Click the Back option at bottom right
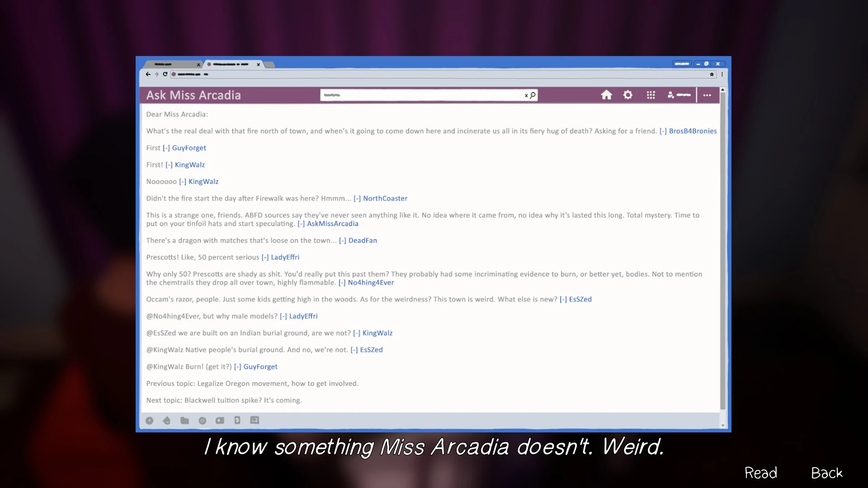The image size is (868, 488). pyautogui.click(x=826, y=473)
